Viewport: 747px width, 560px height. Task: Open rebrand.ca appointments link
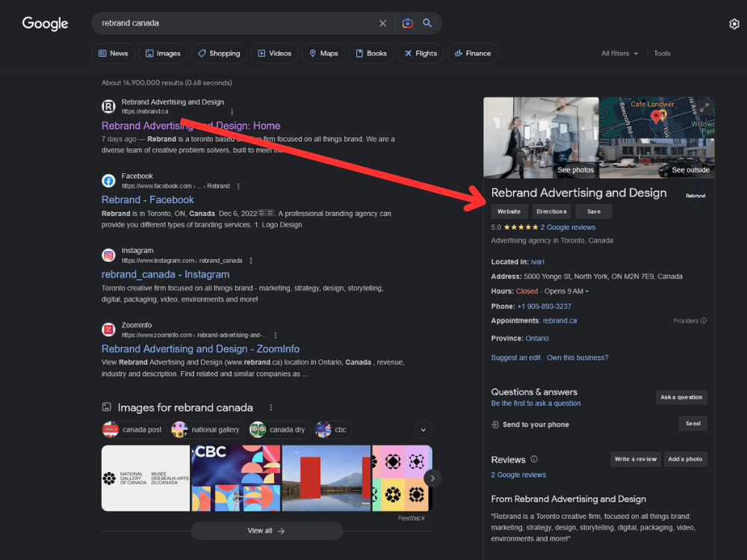tap(560, 321)
